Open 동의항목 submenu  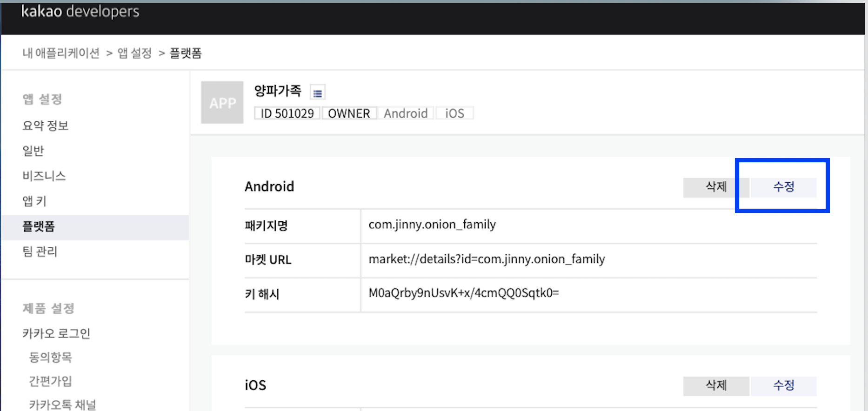(x=50, y=357)
